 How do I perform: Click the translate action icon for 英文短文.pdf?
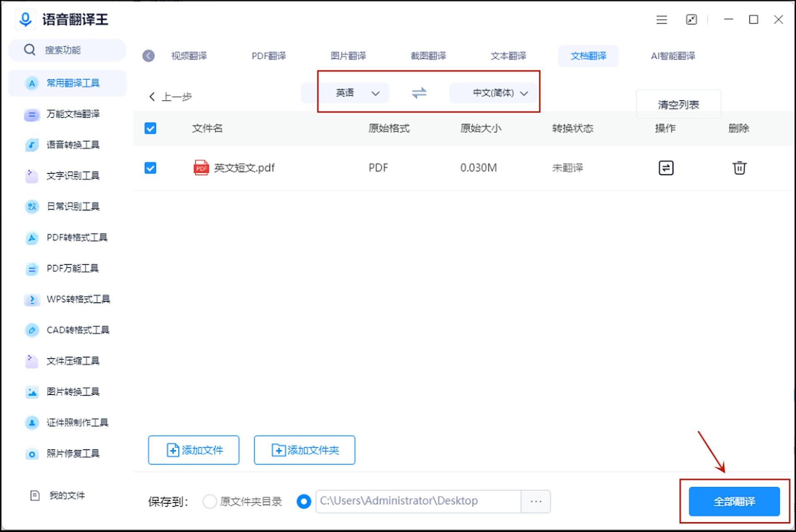(665, 167)
